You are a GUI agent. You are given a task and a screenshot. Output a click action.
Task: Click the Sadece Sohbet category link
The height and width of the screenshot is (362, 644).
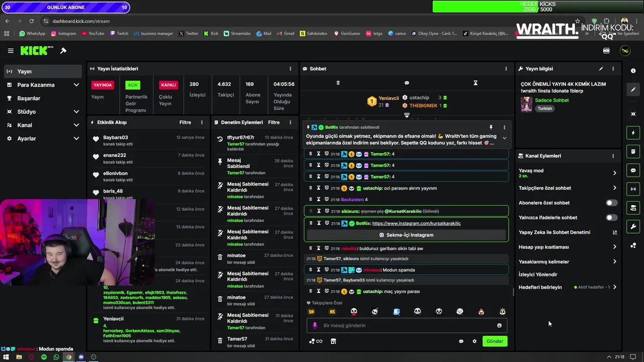point(552,100)
